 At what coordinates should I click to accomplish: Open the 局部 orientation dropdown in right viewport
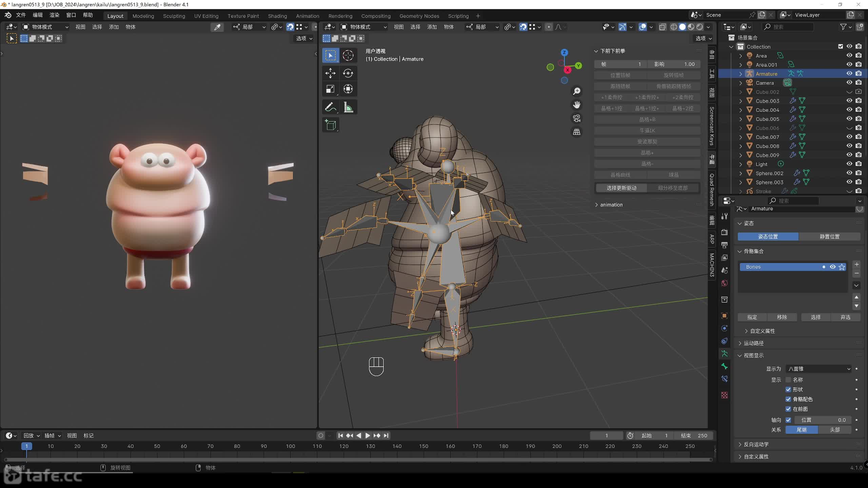click(x=482, y=27)
